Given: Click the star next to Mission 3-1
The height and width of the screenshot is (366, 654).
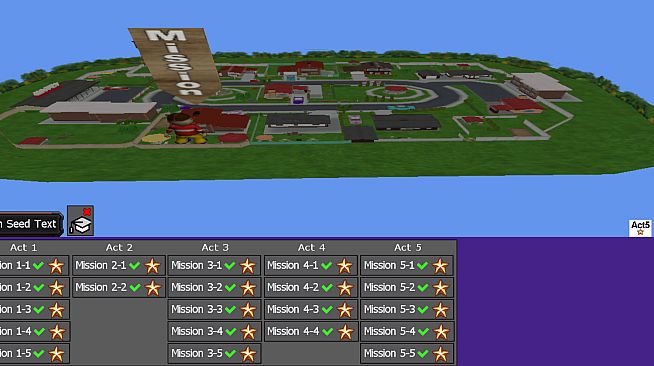Looking at the screenshot, I should 248,266.
